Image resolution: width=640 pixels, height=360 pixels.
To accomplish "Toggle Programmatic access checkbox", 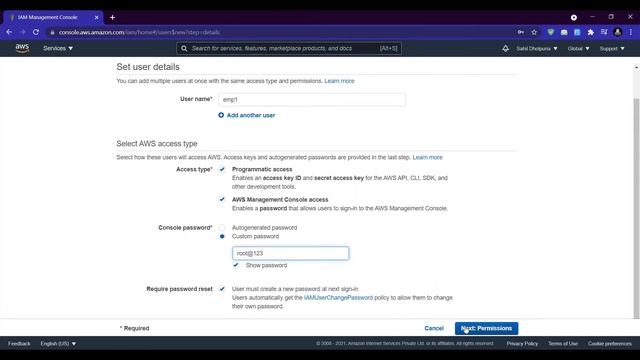I will (x=222, y=169).
